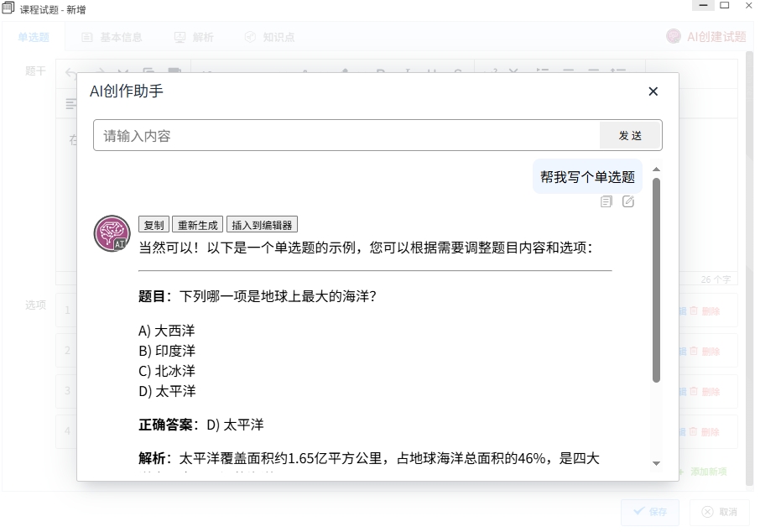Click the AI brain avatar icon
Viewport: 760px width, 532px height.
click(112, 233)
